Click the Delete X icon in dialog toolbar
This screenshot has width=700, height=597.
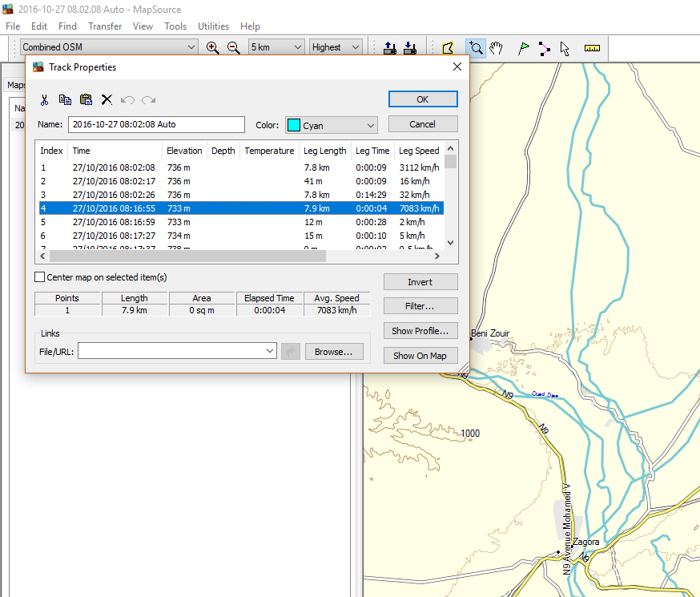point(107,99)
